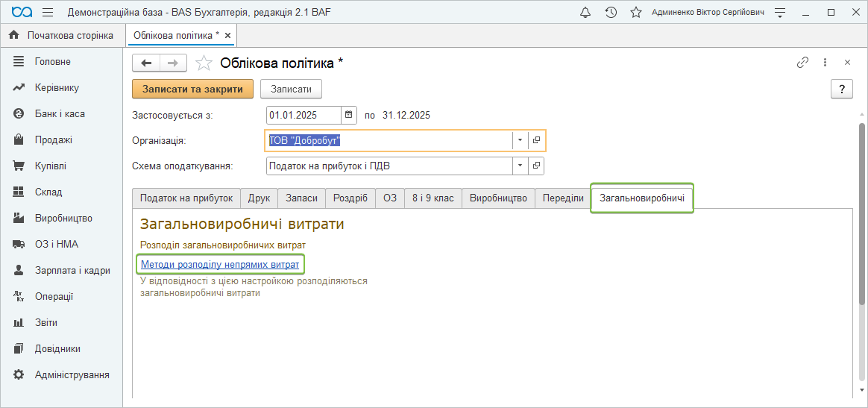
Task: Open the Зарплата і кадри section
Action: [x=72, y=271]
